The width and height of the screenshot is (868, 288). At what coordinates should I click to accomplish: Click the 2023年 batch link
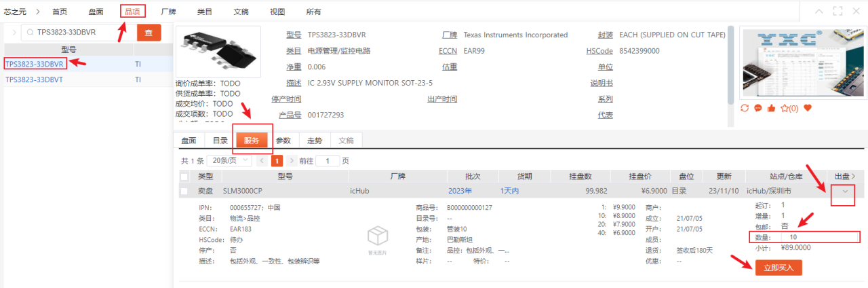pyautogui.click(x=460, y=191)
